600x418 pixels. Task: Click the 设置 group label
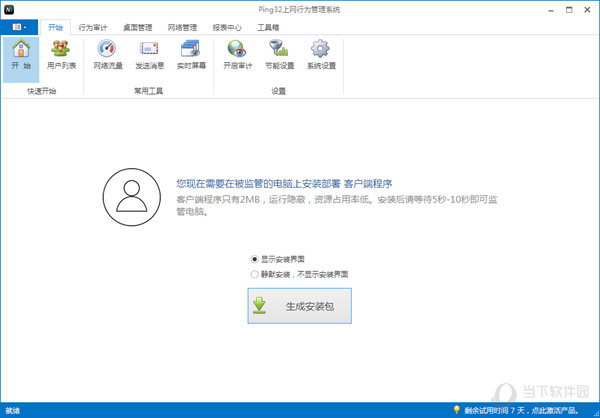[x=279, y=91]
